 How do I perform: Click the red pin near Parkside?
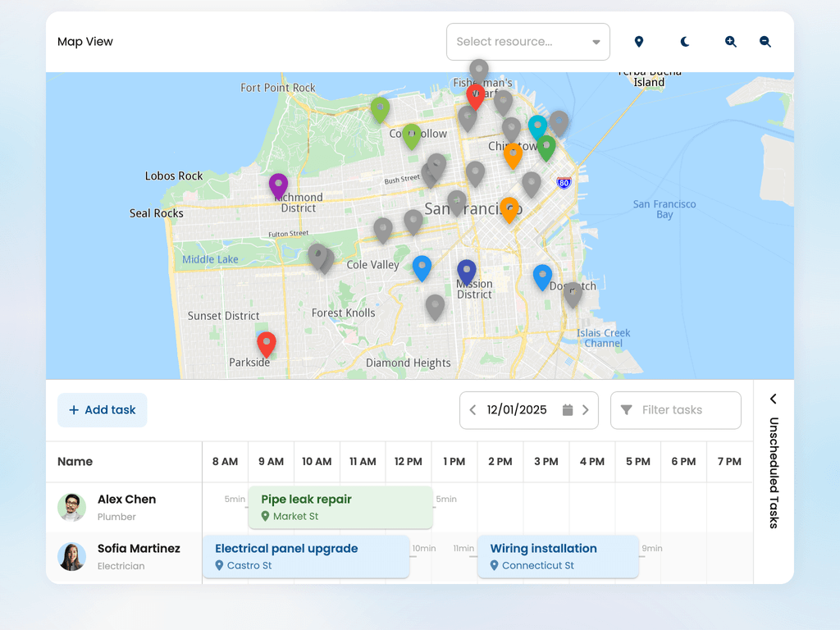click(x=267, y=345)
